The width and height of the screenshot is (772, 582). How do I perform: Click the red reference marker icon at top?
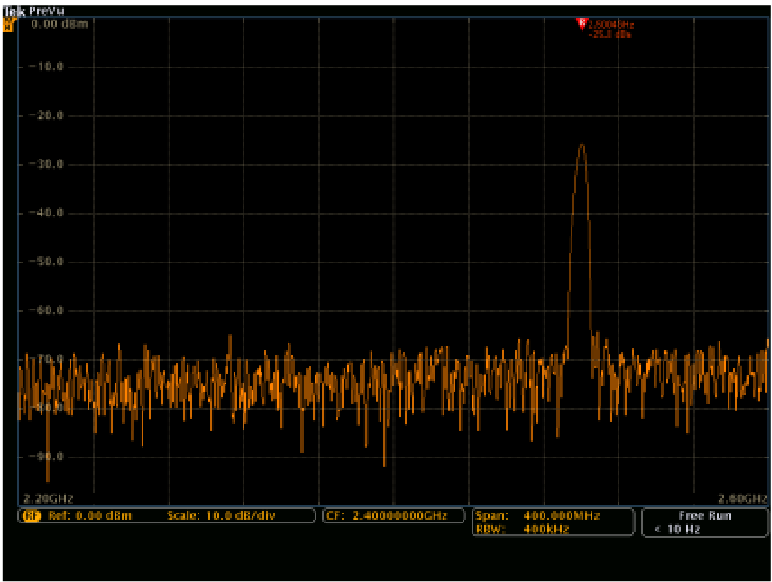click(581, 23)
